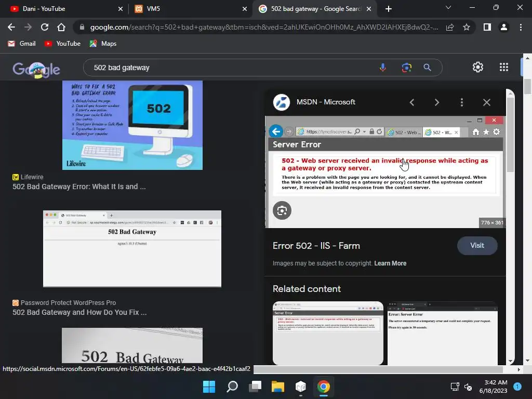Click the MSDN site logo icon
Viewport: 532px width, 399px height.
click(x=282, y=102)
